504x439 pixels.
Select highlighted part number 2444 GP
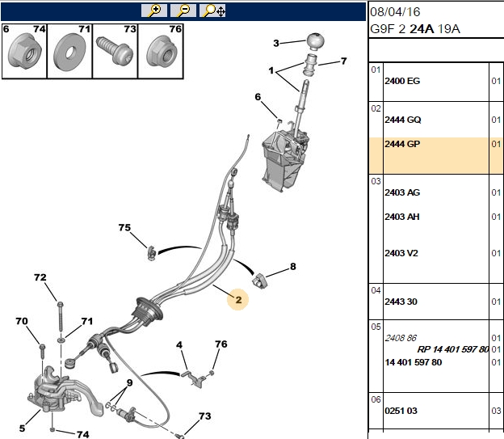coord(402,144)
